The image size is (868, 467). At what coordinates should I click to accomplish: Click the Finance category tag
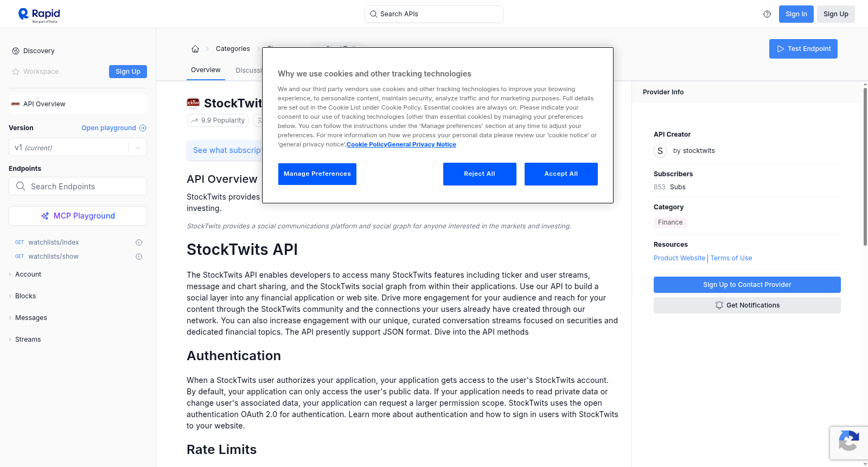(671, 222)
